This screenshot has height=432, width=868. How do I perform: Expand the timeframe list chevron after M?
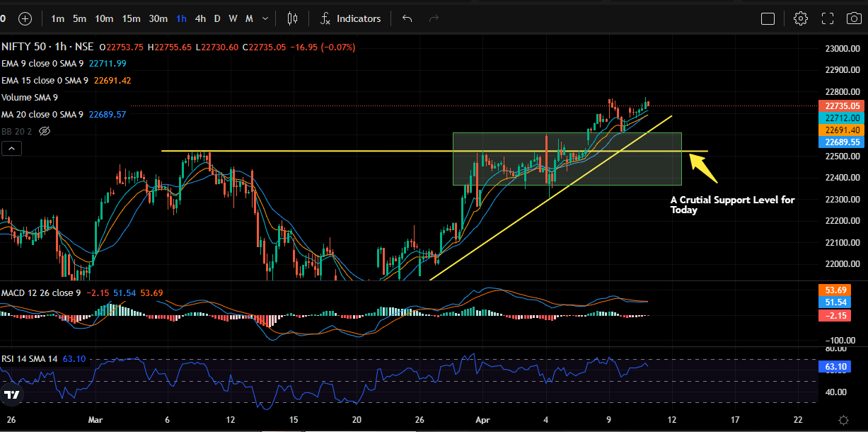265,18
